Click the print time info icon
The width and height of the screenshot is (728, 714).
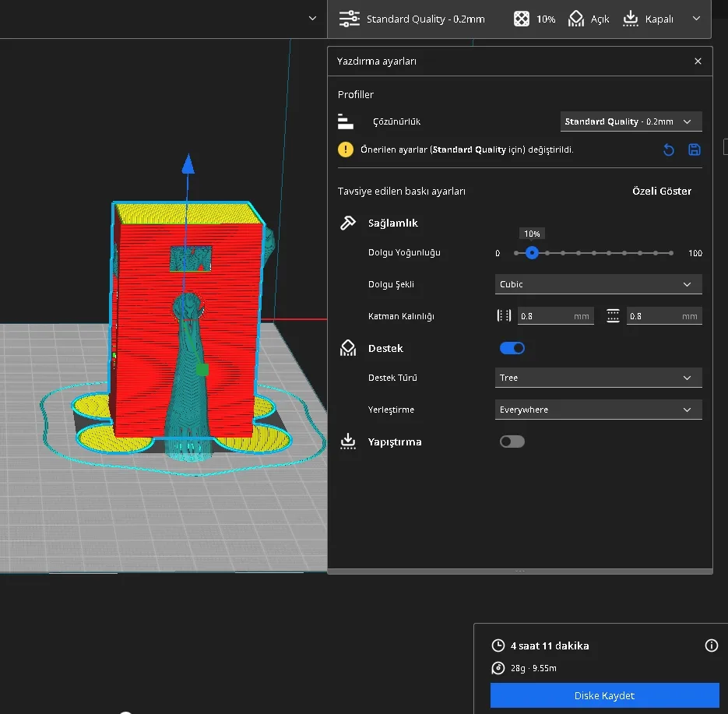[712, 645]
